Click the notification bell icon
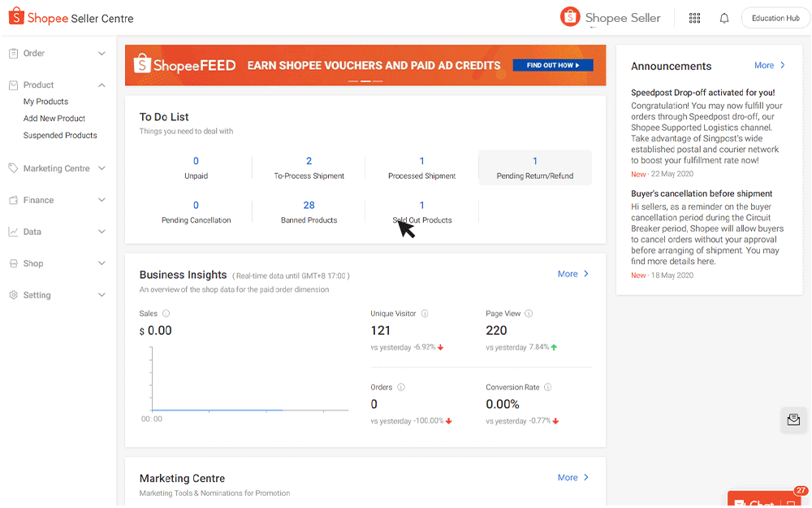The height and width of the screenshot is (508, 812). 724,18
